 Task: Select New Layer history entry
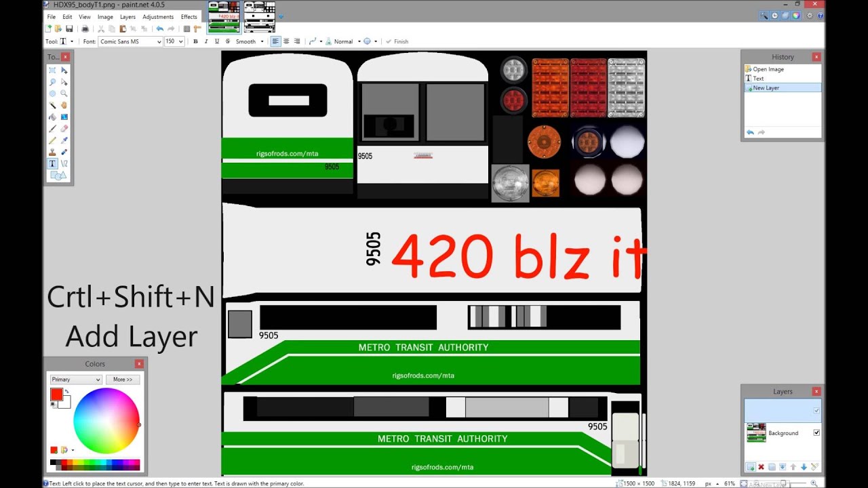pyautogui.click(x=783, y=87)
